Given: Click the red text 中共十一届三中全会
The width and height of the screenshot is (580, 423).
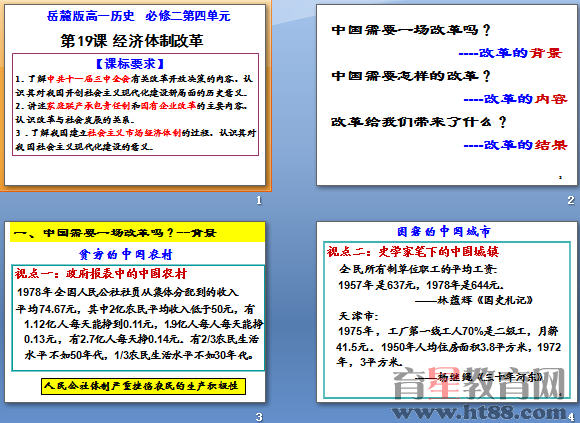Looking at the screenshot, I should (x=89, y=79).
